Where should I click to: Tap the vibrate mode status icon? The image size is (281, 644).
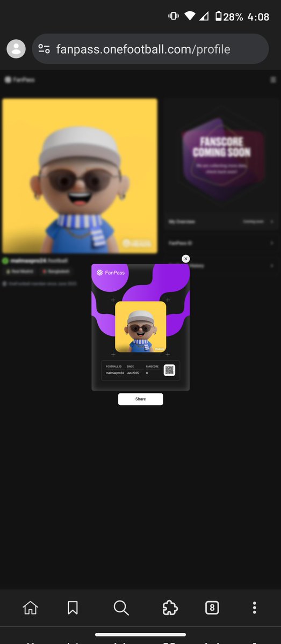pyautogui.click(x=174, y=17)
